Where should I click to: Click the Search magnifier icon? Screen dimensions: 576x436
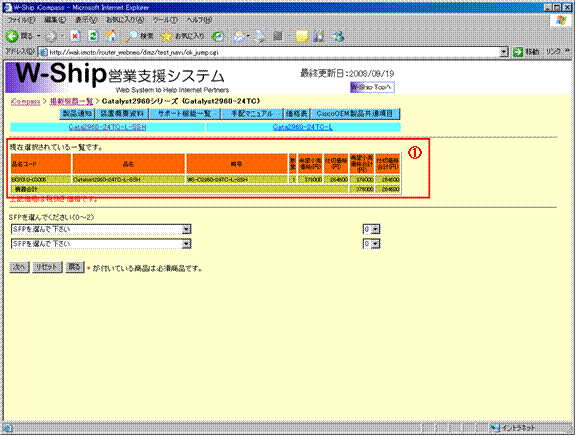click(132, 36)
